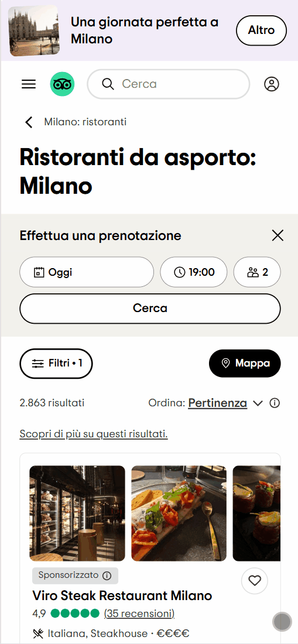Submit reservation search with Cerca button
Screen dimensions: 298x644
150,309
